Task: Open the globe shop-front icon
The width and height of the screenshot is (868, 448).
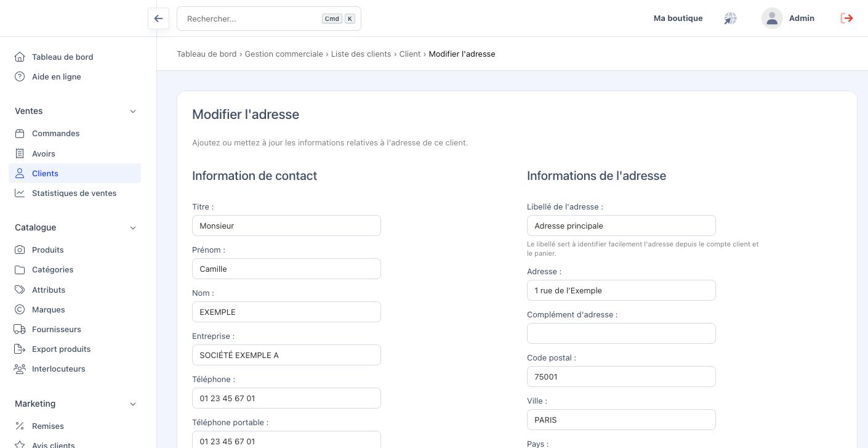Action: (x=730, y=18)
